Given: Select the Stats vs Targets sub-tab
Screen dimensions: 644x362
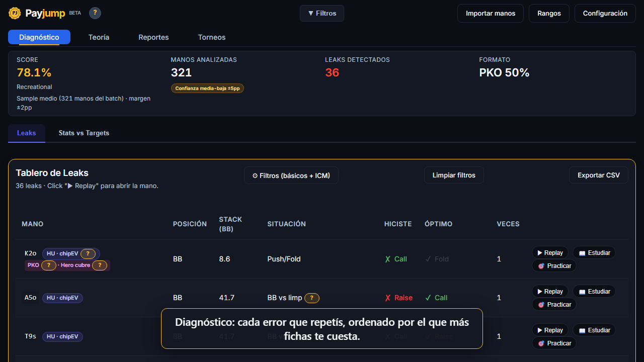Looking at the screenshot, I should (x=84, y=133).
